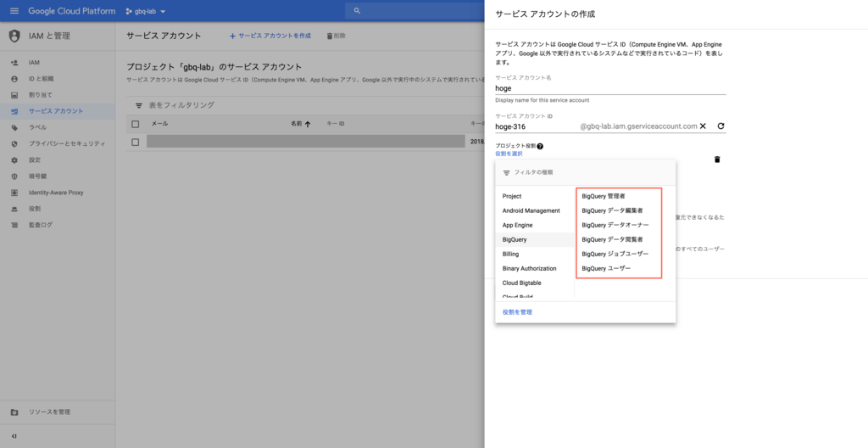Select the Cloud Bigtable role category
The image size is (868, 448).
(x=535, y=283)
